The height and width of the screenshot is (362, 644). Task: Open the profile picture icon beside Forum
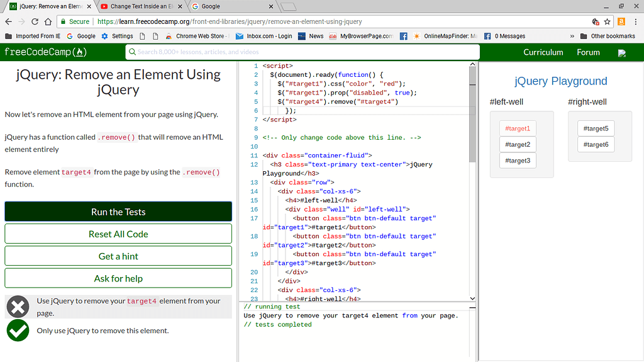click(x=622, y=53)
